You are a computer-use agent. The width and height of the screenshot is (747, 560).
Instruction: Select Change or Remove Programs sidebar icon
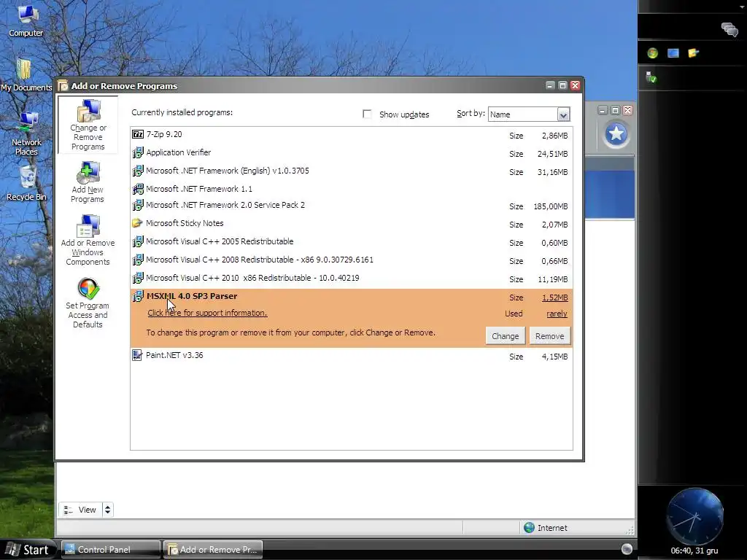pyautogui.click(x=88, y=125)
